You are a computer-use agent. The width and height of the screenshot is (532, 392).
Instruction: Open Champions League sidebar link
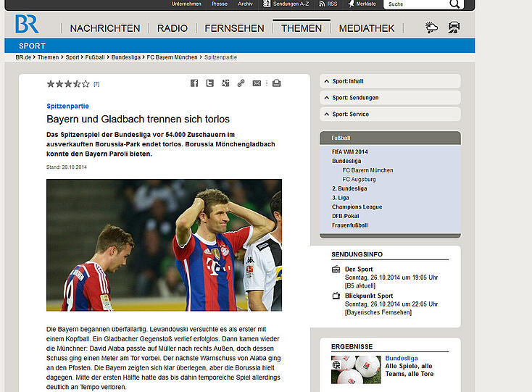[357, 207]
